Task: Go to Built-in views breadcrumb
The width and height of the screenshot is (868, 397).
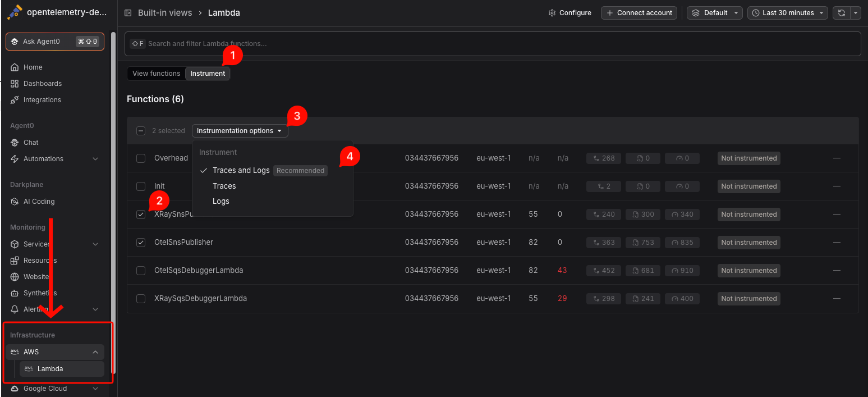Action: click(x=165, y=12)
